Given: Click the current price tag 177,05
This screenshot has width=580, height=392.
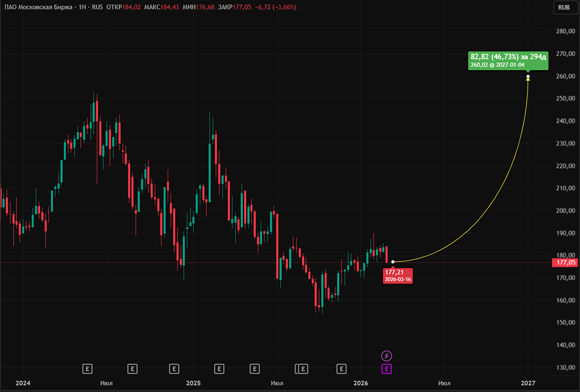Looking at the screenshot, I should coord(565,263).
